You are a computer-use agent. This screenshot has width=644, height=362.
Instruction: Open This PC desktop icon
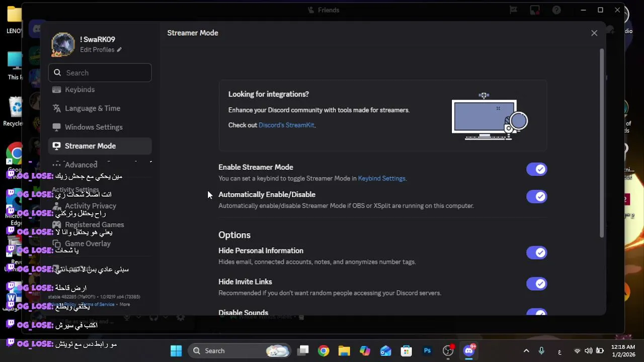coord(14,66)
